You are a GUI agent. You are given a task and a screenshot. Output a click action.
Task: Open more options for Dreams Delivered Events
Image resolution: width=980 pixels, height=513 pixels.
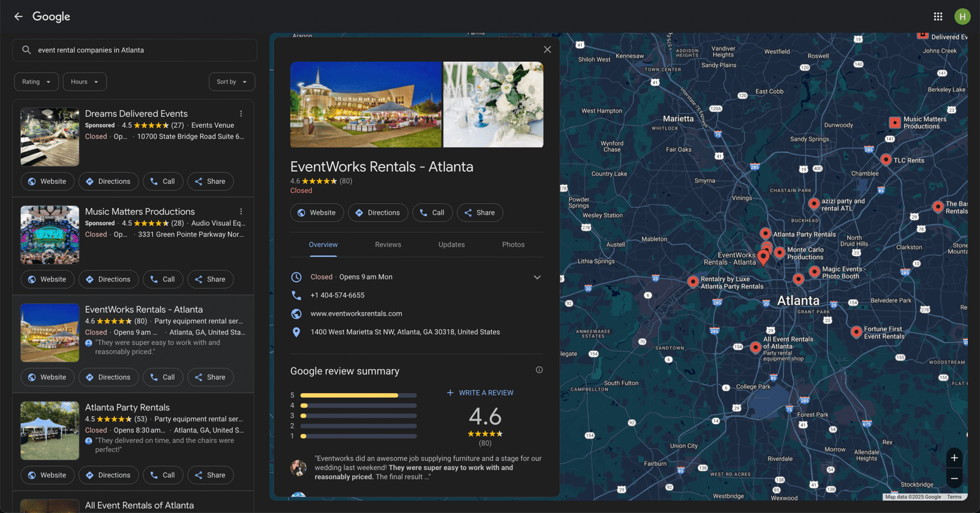coord(241,114)
